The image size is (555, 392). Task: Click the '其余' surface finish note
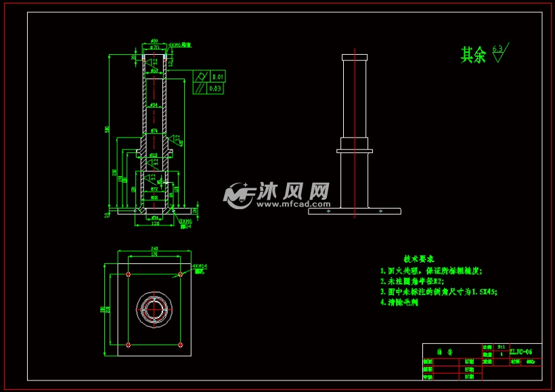pyautogui.click(x=473, y=55)
